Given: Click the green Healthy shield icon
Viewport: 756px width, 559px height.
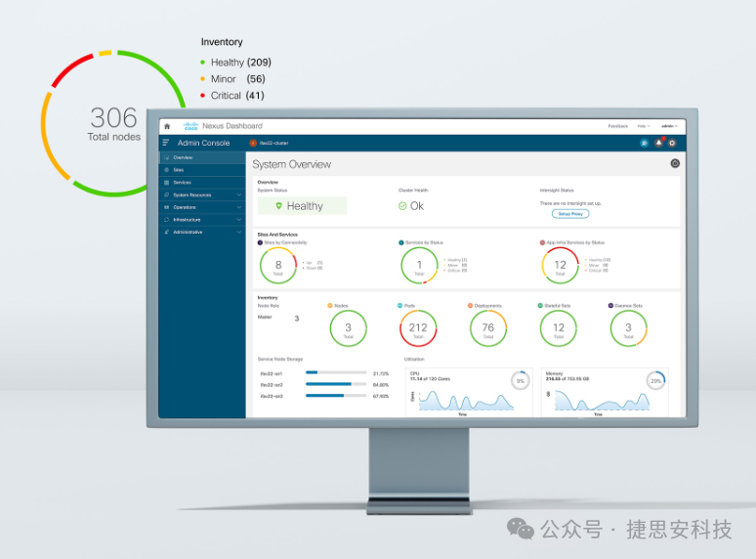Looking at the screenshot, I should (279, 206).
